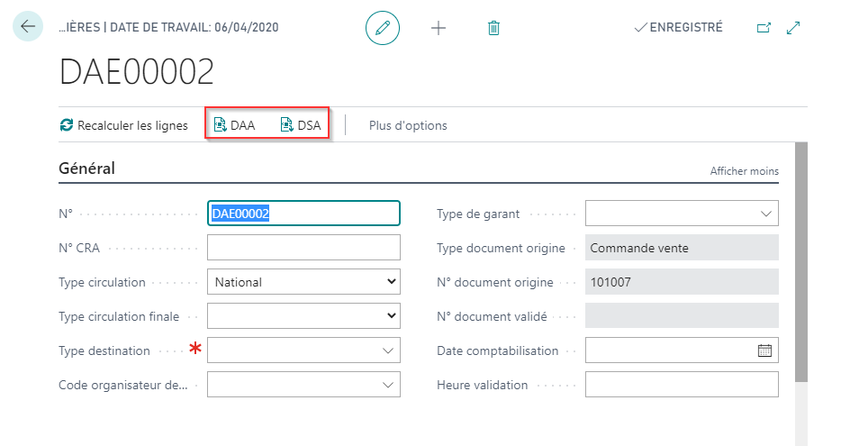Click the N° document validé field

(x=682, y=315)
